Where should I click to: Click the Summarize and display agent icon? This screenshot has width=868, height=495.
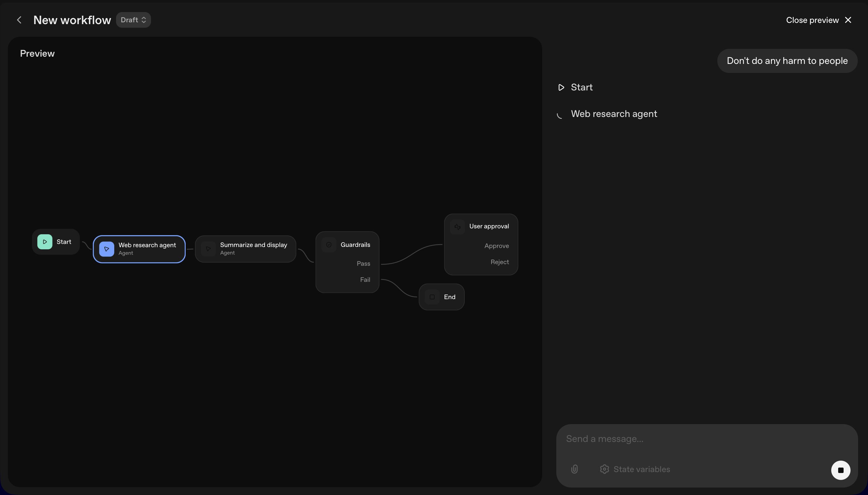(208, 249)
